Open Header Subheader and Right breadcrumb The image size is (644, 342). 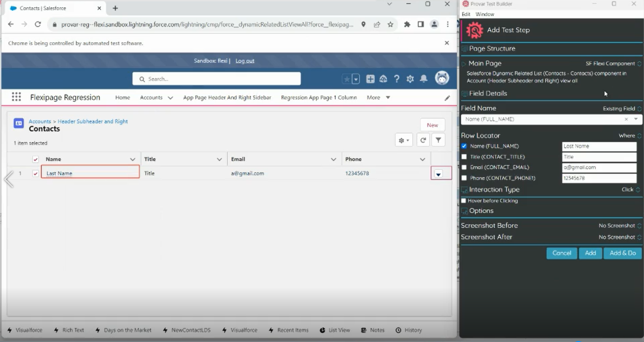[93, 121]
